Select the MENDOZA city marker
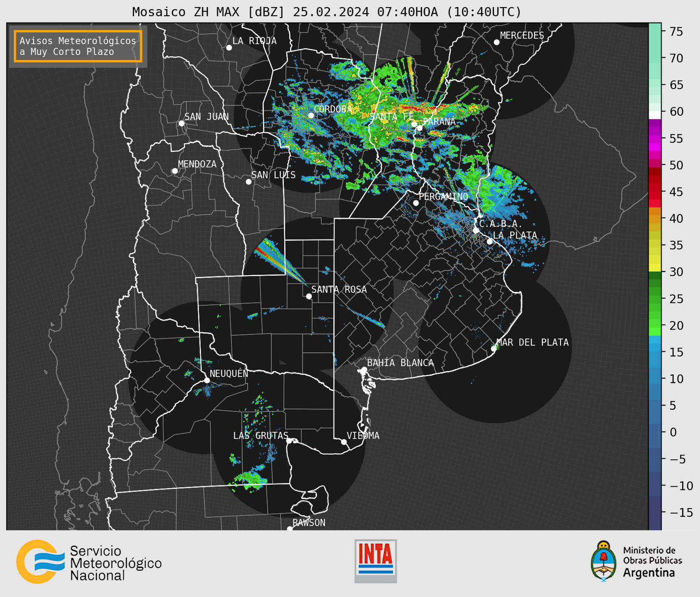700x597 pixels. click(175, 171)
